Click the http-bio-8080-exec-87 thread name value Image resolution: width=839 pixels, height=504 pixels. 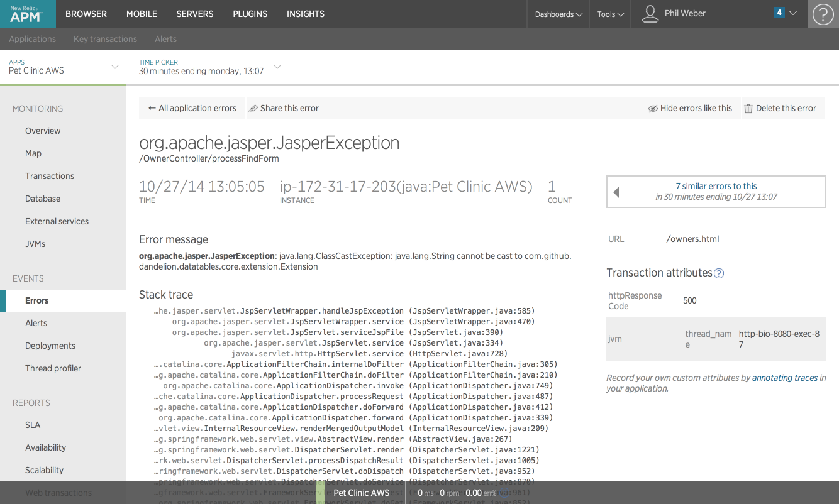point(779,339)
